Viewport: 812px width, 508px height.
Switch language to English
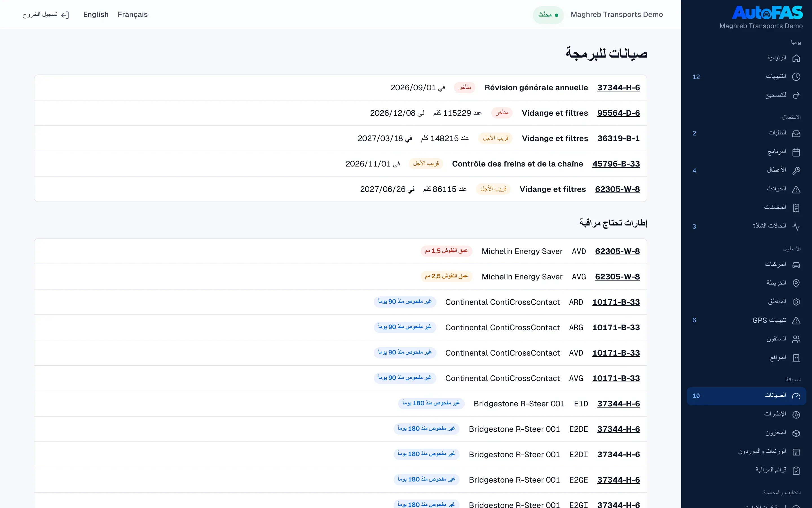point(96,14)
